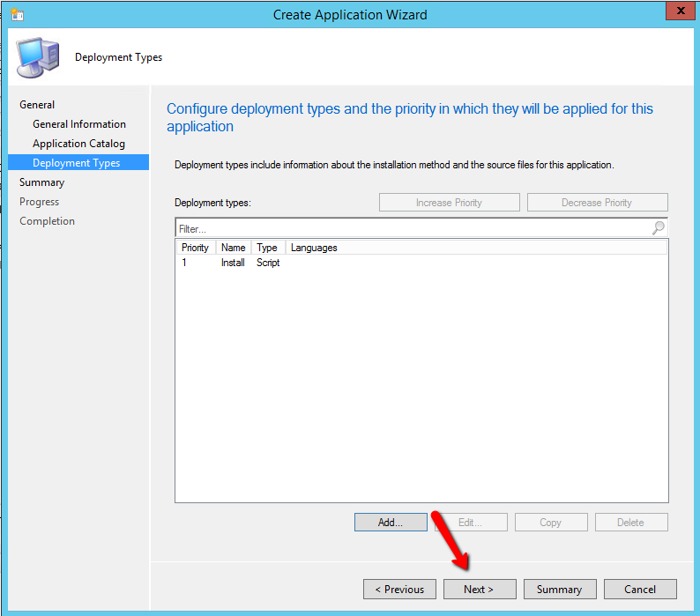
Task: Cancel the wizard
Action: pyautogui.click(x=640, y=590)
